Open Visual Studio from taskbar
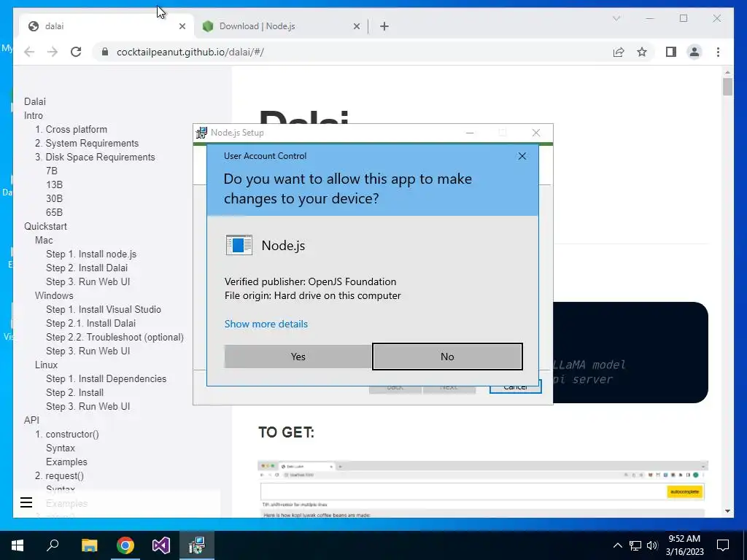The width and height of the screenshot is (747, 560). coord(161,545)
